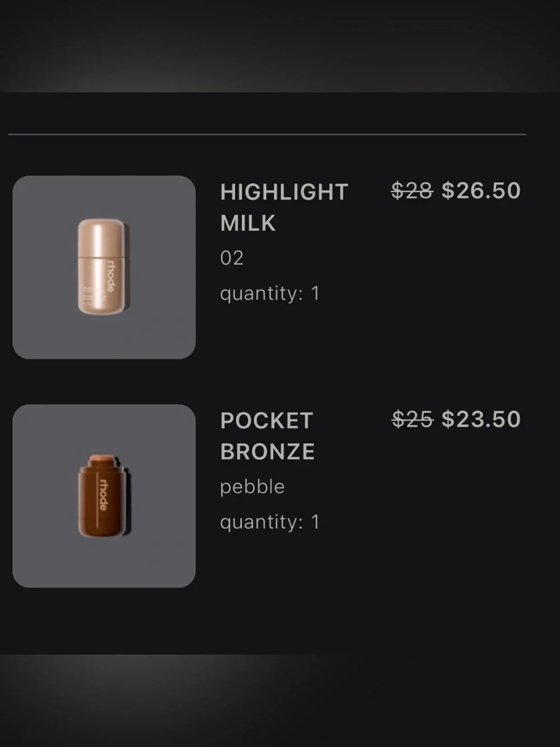Screen dimensions: 560x747
Task: Click Pocket Bronze quantity: 1 text
Action: 270,522
